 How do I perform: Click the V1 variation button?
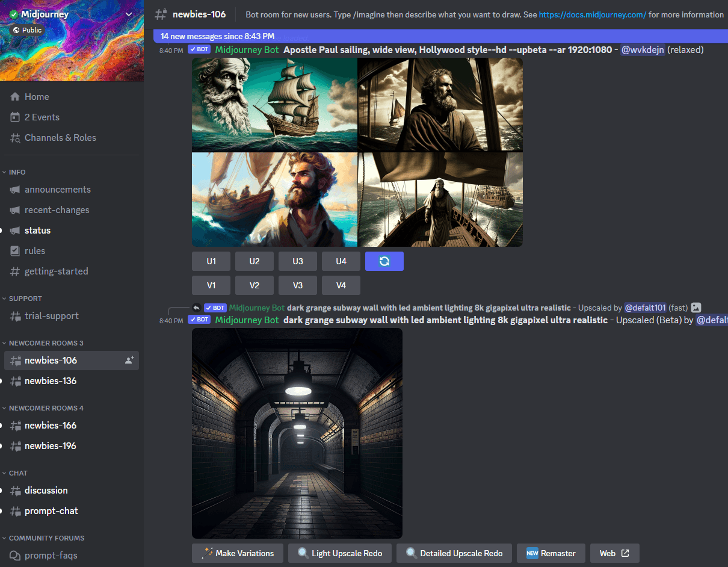tap(211, 285)
